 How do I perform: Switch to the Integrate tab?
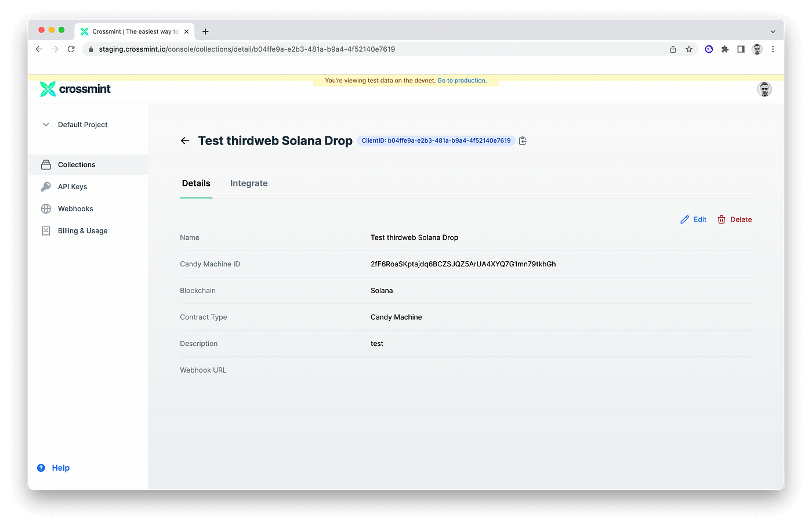[x=249, y=183]
